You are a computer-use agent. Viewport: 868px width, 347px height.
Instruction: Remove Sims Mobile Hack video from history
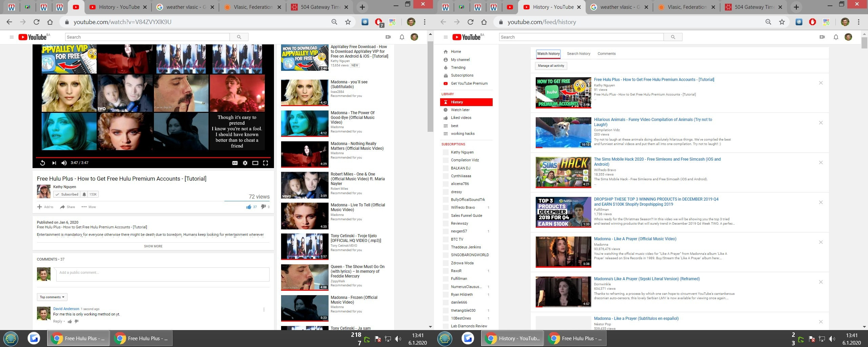tap(821, 163)
